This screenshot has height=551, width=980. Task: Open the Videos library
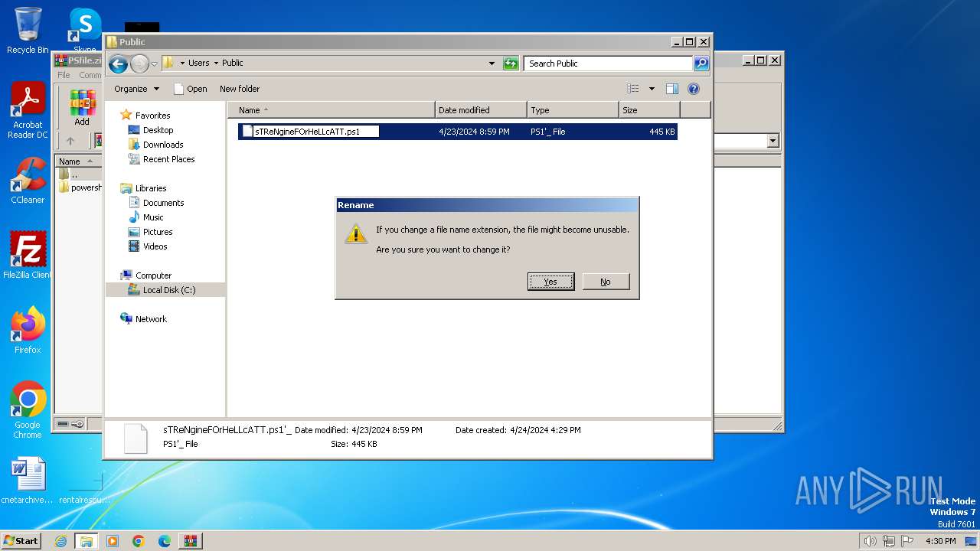[155, 246]
